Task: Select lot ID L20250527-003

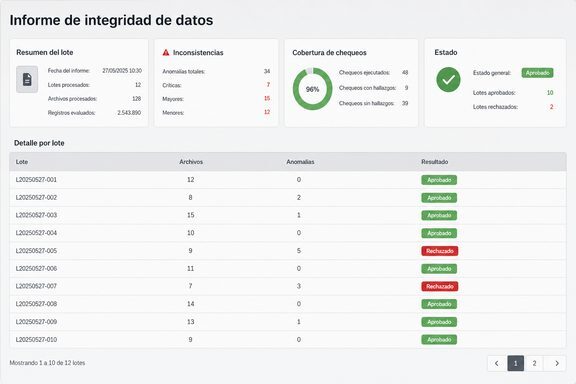Action: coord(36,215)
